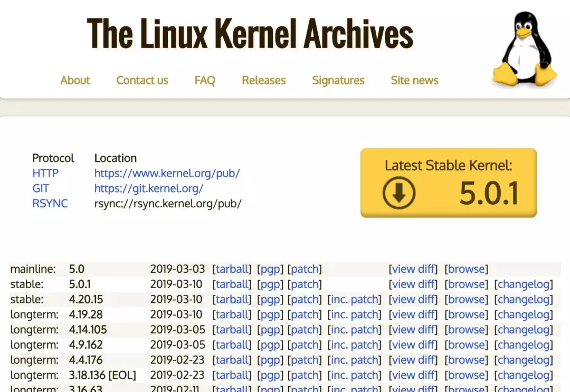
Task: Go to the Contact us page
Action: coord(142,80)
